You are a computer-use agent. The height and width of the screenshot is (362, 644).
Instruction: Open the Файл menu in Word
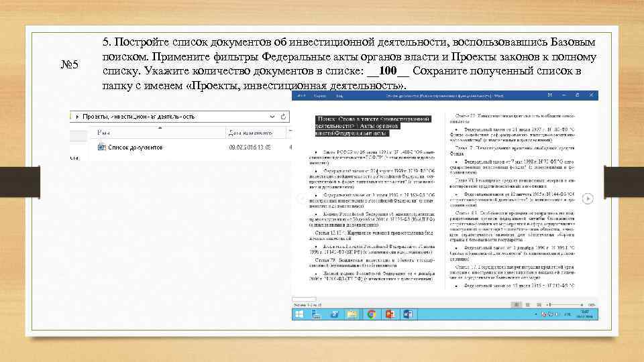pos(301,96)
